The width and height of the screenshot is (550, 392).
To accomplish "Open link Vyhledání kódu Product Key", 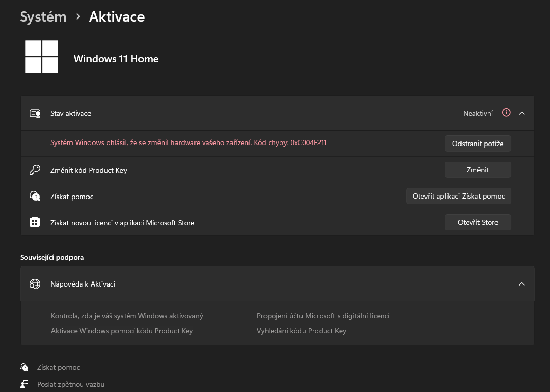I will coord(301,331).
